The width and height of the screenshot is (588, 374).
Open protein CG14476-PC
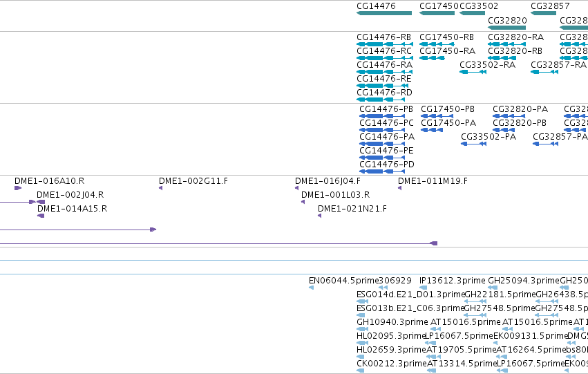click(x=387, y=123)
